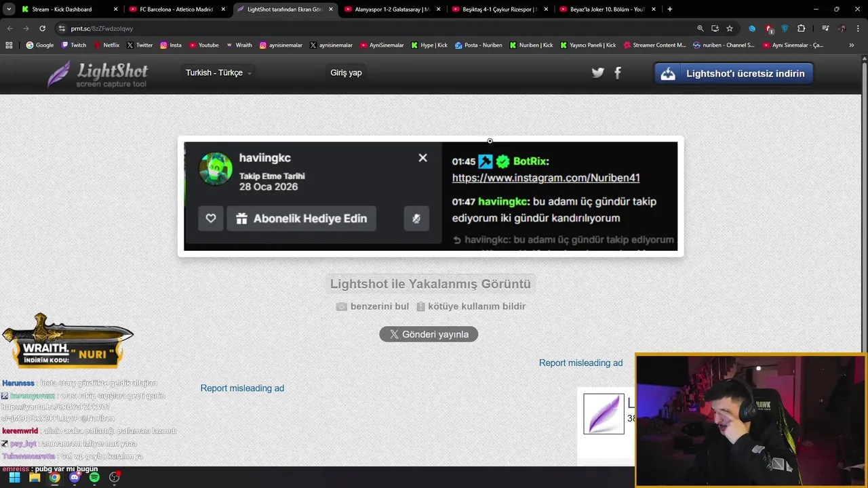The height and width of the screenshot is (488, 868).
Task: Bookmark this page with star icon
Action: [x=730, y=28]
